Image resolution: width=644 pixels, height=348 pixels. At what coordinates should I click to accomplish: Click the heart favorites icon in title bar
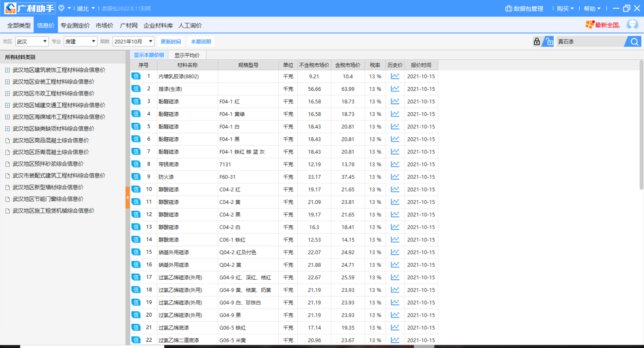click(x=61, y=8)
